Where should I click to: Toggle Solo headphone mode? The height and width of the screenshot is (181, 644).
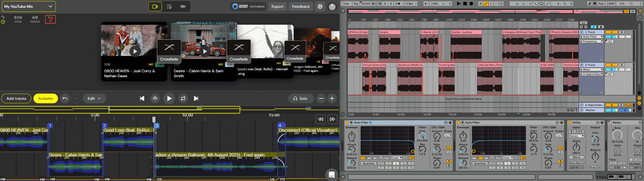[301, 98]
